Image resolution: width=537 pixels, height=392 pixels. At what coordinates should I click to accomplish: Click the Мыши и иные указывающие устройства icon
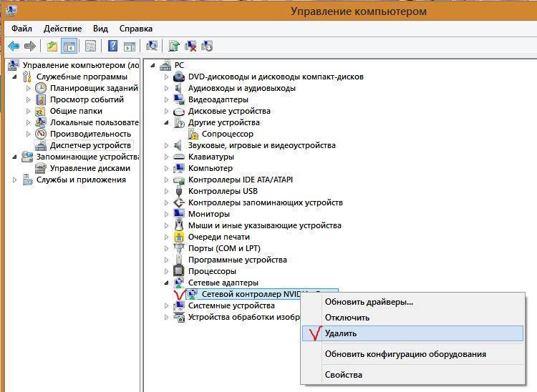coord(179,225)
